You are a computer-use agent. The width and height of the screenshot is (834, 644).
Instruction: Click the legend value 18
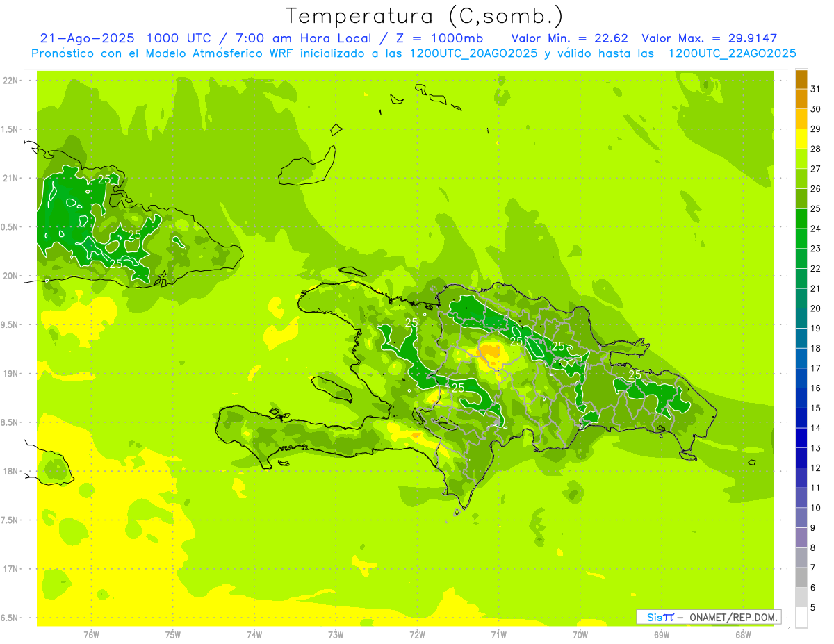815,348
